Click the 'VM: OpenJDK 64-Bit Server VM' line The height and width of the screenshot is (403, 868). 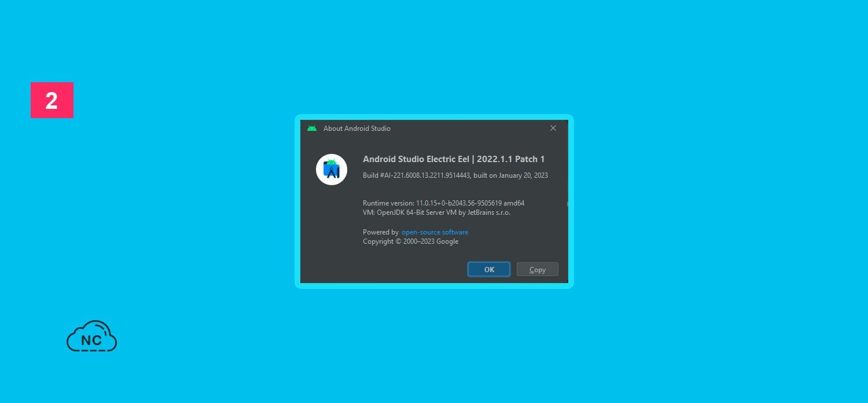click(x=436, y=213)
